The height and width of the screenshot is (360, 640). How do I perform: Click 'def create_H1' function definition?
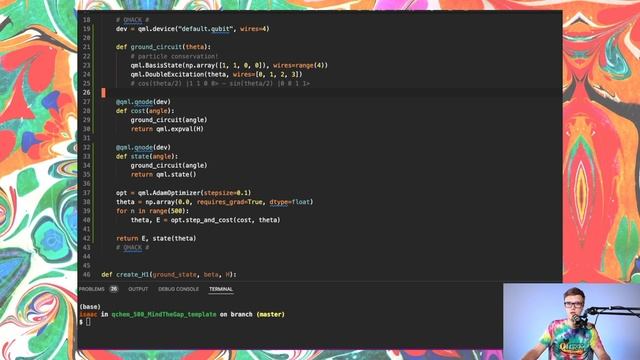pos(125,275)
